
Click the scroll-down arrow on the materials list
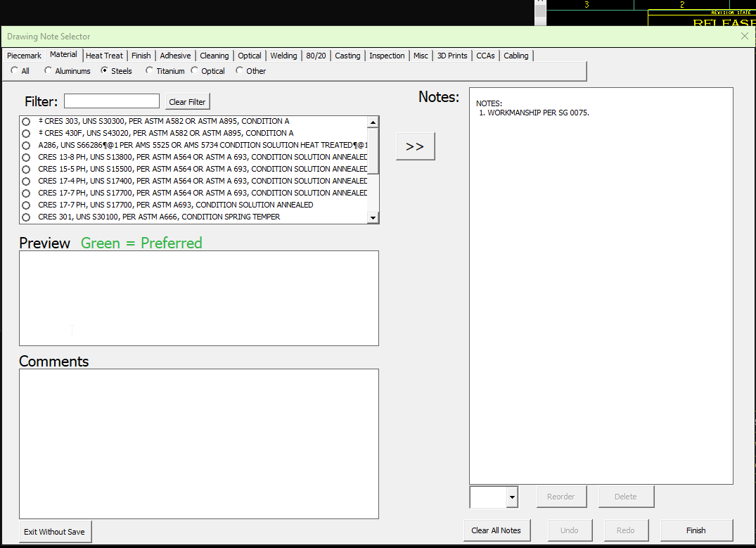373,217
